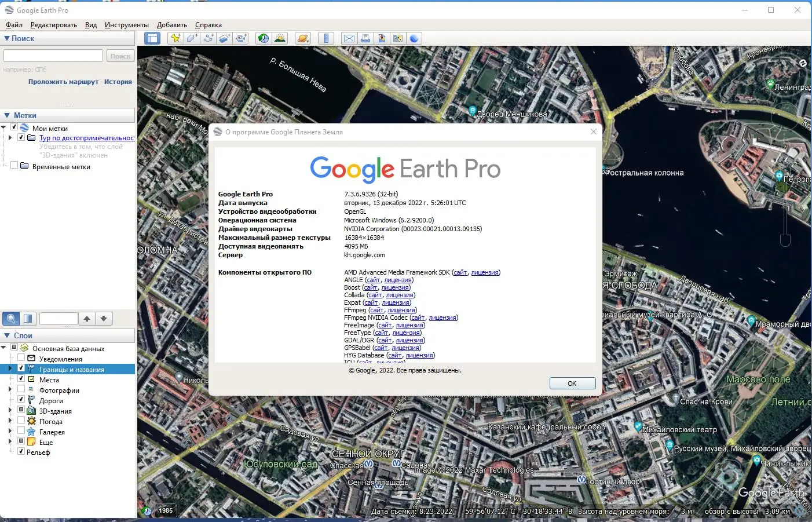Uncheck the Дороги layer checkbox
The height and width of the screenshot is (522, 812).
[21, 399]
